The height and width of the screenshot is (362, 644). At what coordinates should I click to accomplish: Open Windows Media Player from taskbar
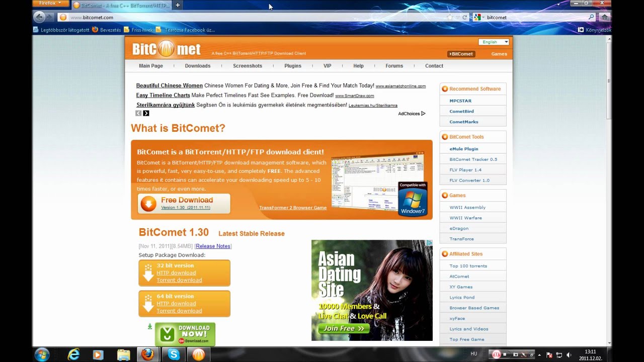pos(98,355)
